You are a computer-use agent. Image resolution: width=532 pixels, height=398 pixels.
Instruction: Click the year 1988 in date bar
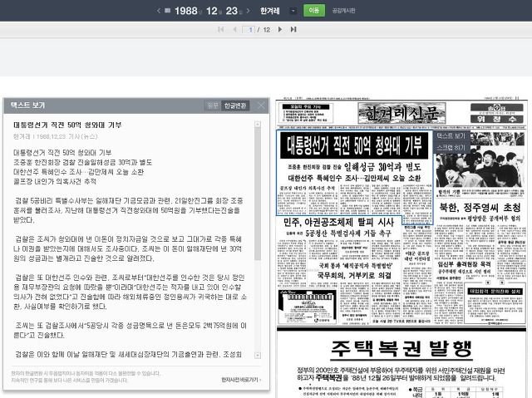186,11
